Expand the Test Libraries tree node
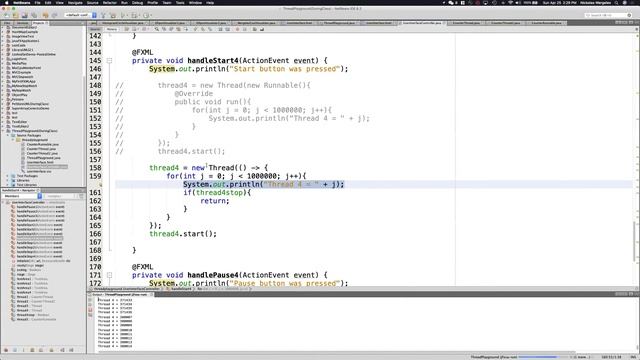640x360 pixels. point(8,185)
